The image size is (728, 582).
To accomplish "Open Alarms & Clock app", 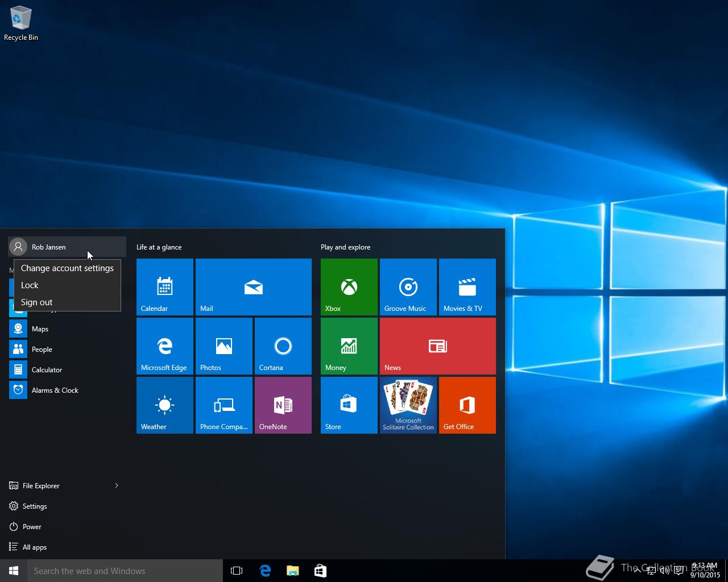I will pyautogui.click(x=67, y=390).
